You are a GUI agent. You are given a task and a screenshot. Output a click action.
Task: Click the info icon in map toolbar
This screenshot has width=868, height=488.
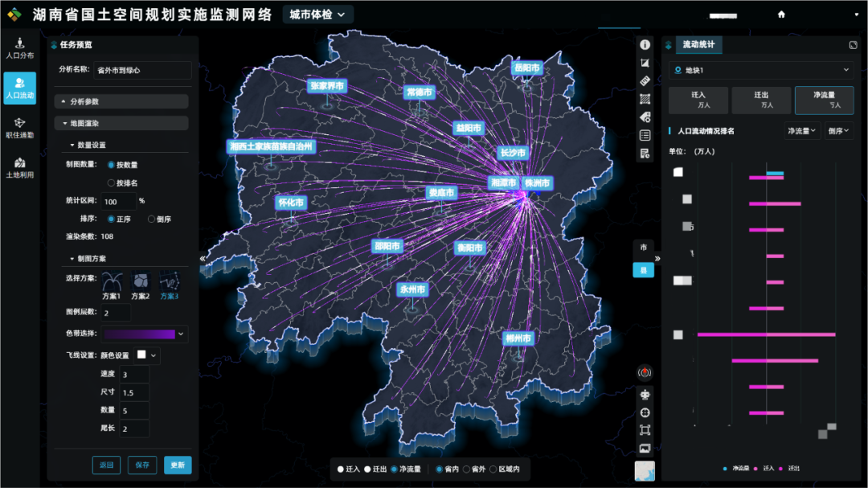click(x=645, y=45)
